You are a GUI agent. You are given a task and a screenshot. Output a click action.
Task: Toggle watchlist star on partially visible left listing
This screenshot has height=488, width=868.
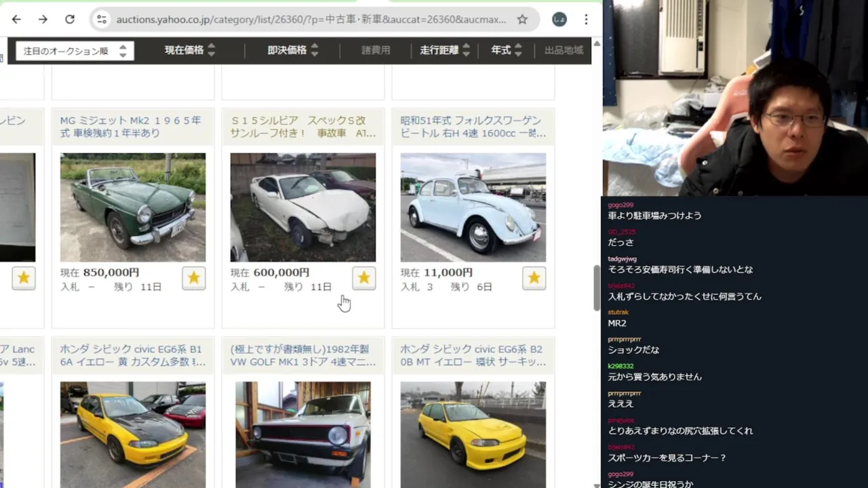click(x=24, y=278)
